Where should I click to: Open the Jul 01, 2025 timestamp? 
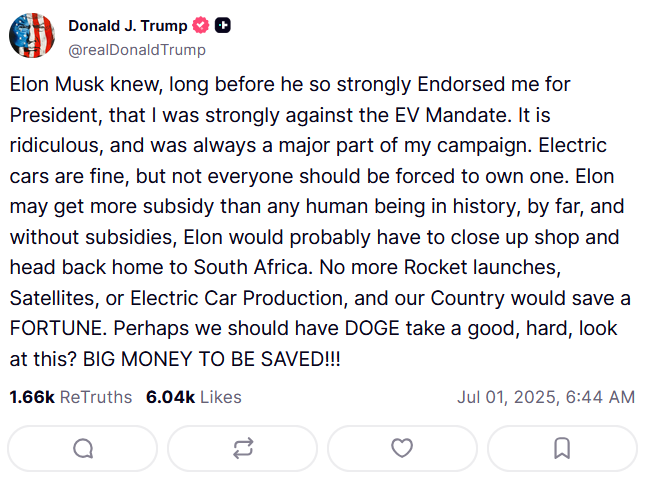coord(546,397)
